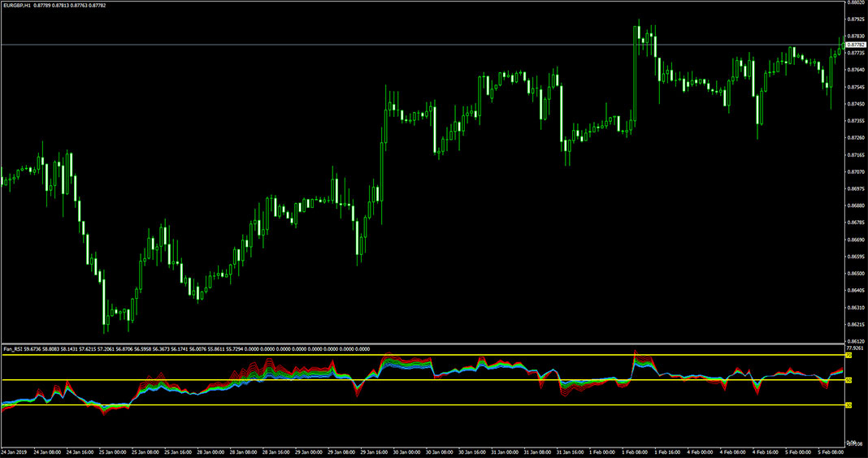Viewport: 868px width, 458px height.
Task: Click the 0.86785 price scale label
Action: pos(856,223)
